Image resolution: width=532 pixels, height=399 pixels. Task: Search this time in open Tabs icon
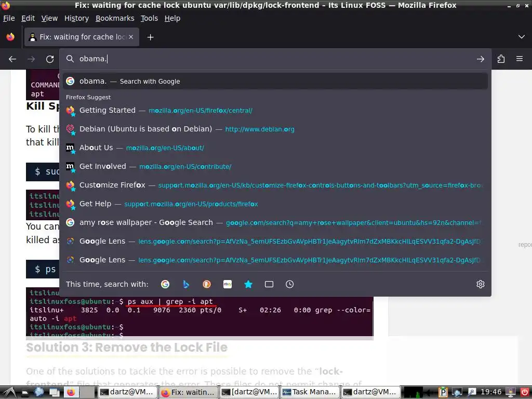pyautogui.click(x=269, y=284)
